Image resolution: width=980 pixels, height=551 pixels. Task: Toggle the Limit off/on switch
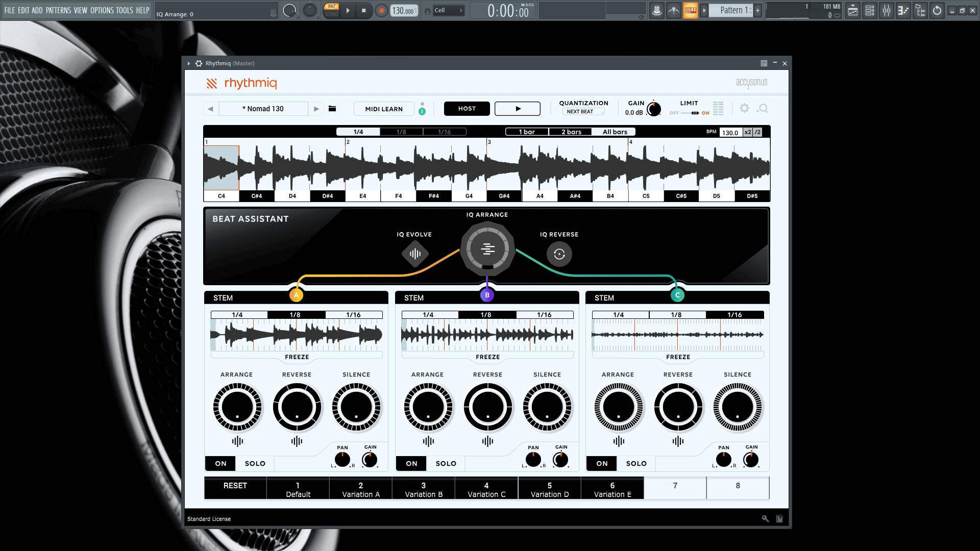pos(690,113)
